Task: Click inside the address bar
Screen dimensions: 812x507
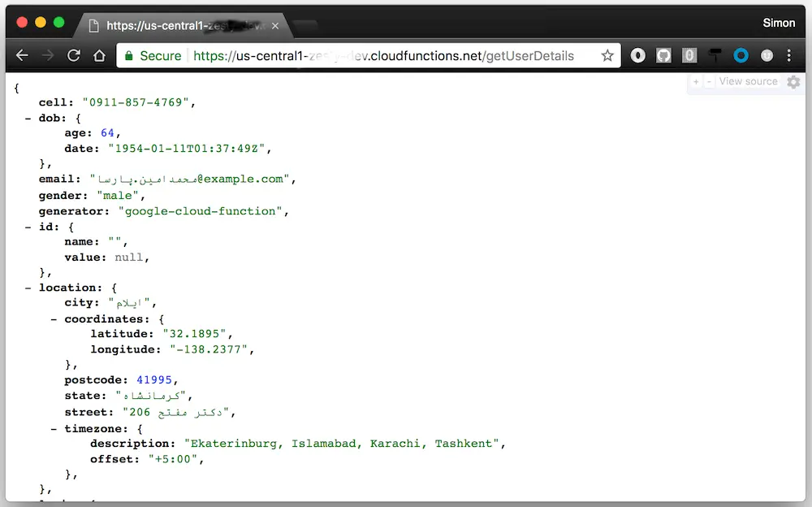Action: [x=365, y=55]
